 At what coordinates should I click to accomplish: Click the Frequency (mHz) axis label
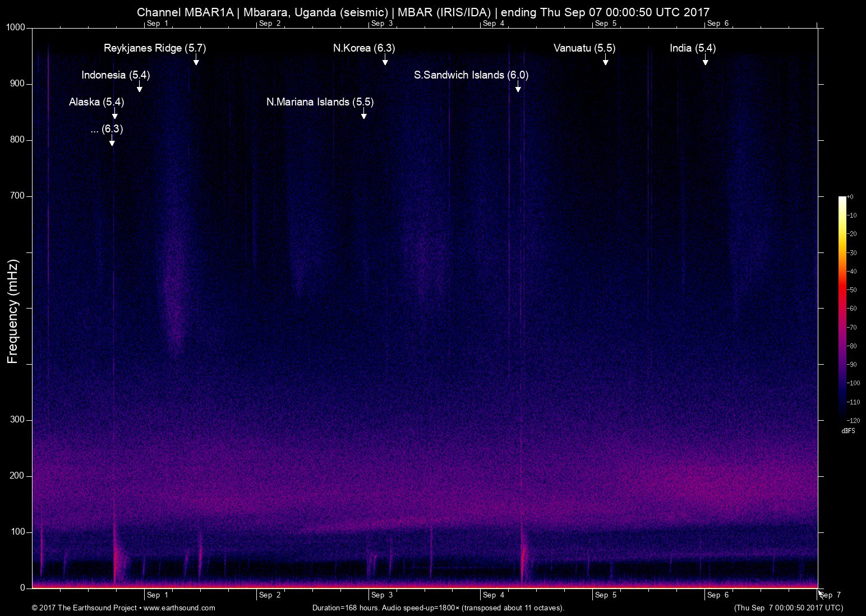click(12, 308)
